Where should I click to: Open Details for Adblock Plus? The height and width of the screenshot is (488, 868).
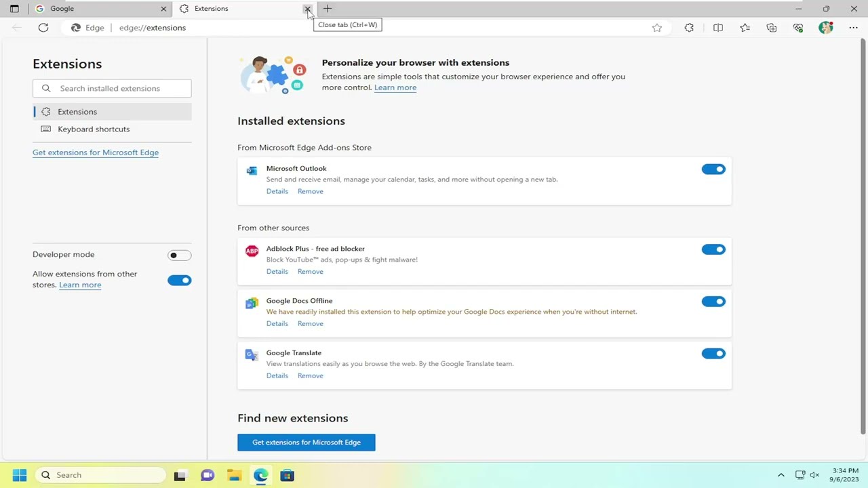click(x=277, y=271)
